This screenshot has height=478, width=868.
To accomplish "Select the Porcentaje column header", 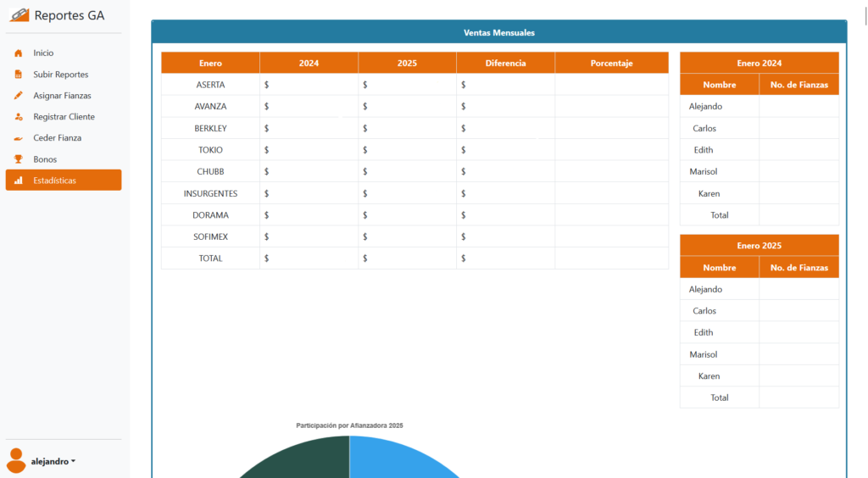I will tap(611, 64).
